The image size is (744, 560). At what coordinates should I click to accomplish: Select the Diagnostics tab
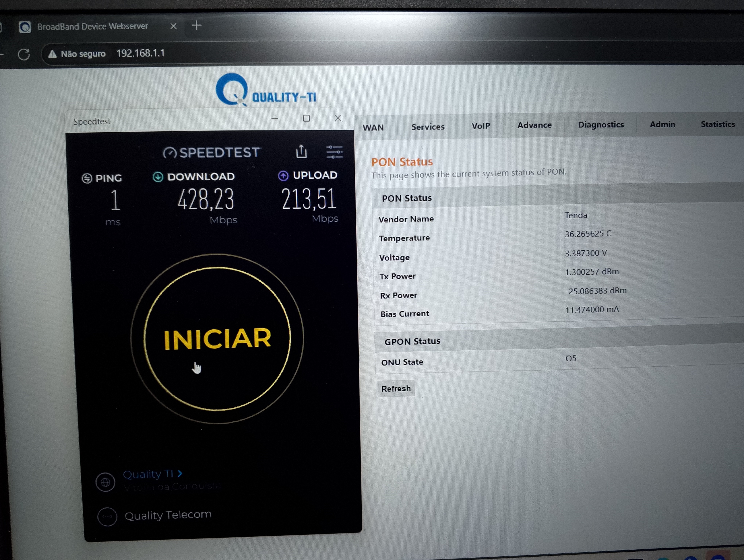[601, 125]
